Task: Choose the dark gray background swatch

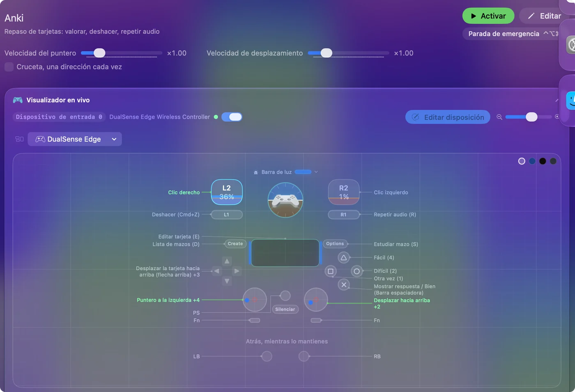Action: point(553,161)
